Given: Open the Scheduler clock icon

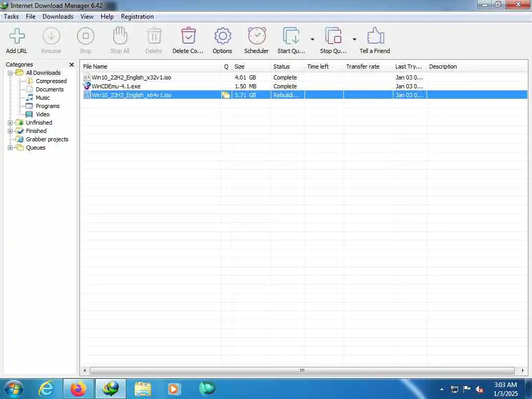Looking at the screenshot, I should [x=257, y=36].
